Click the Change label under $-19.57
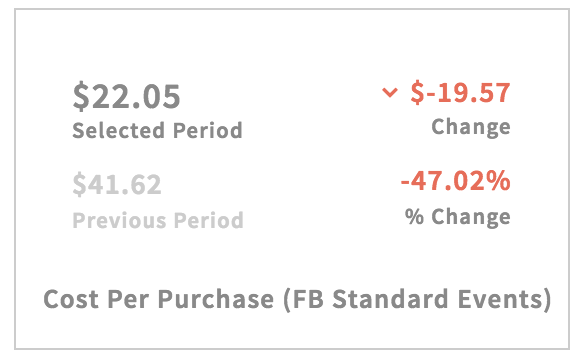The width and height of the screenshot is (582, 362). pos(471,127)
